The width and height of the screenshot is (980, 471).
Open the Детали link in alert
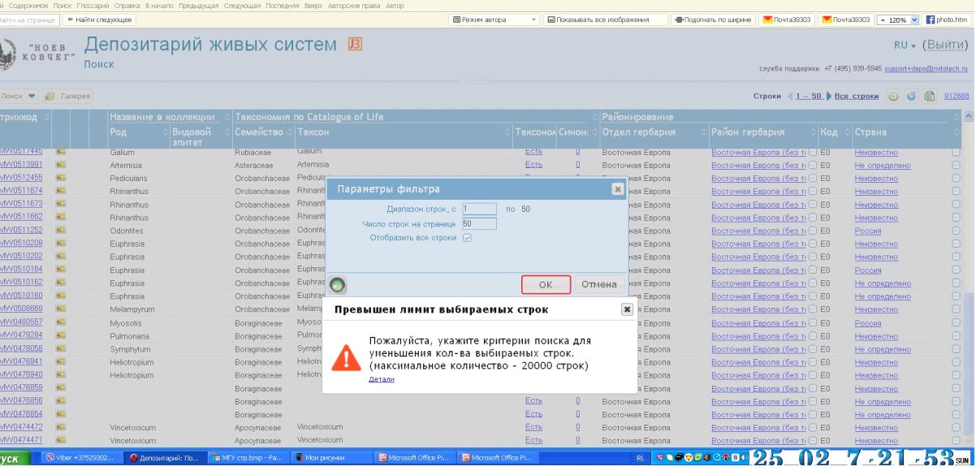coord(381,379)
